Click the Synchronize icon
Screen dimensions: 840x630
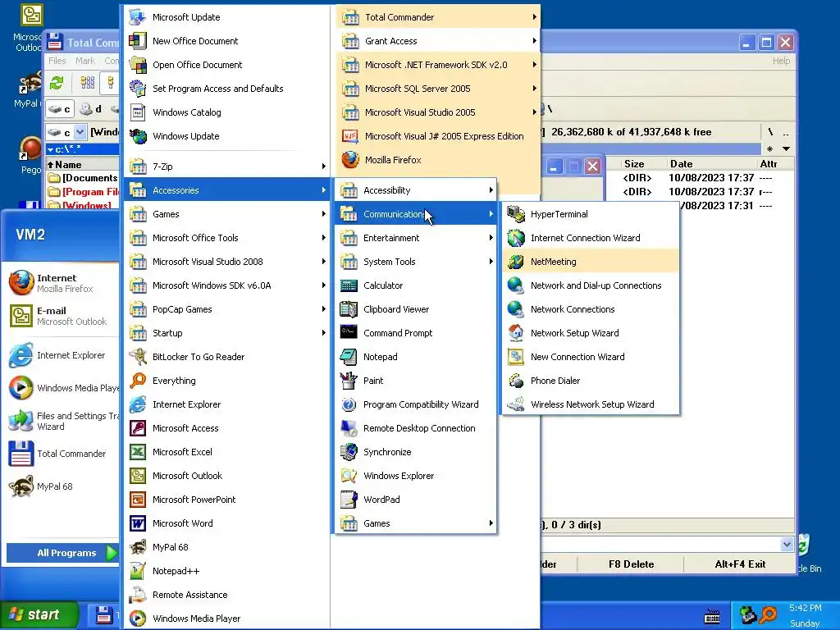[x=349, y=452]
